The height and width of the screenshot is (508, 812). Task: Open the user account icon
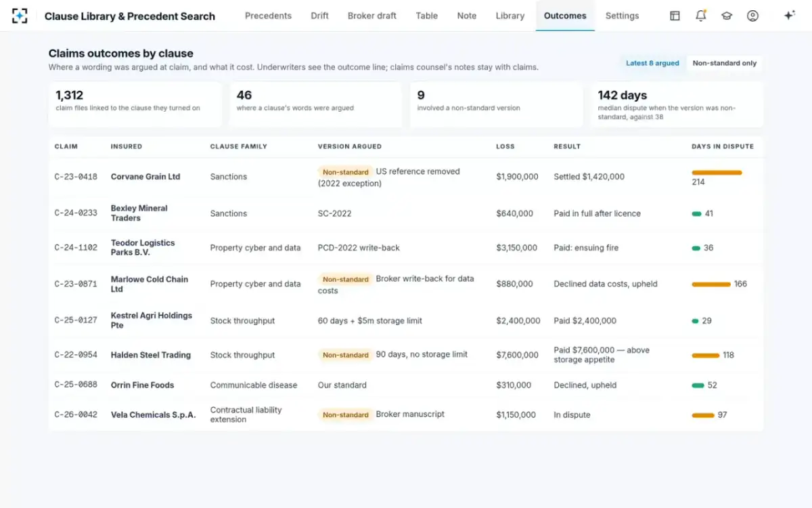click(752, 16)
